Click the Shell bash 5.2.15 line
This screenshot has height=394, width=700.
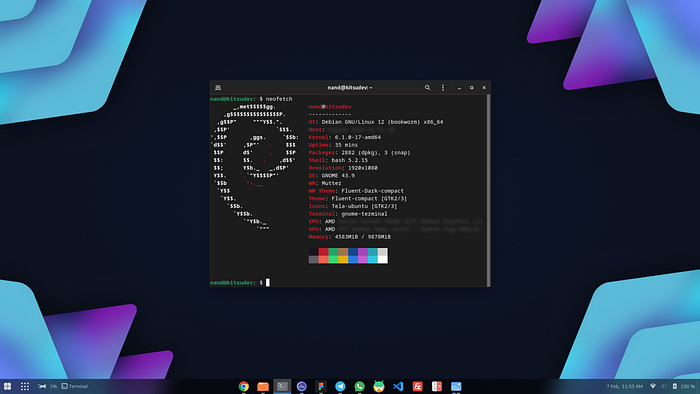click(338, 160)
